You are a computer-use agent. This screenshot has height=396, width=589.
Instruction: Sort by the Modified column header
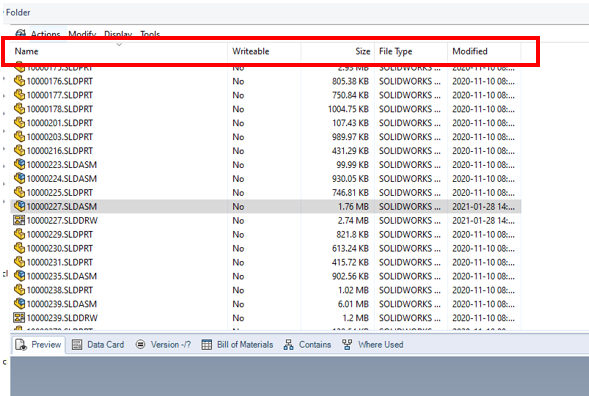470,51
